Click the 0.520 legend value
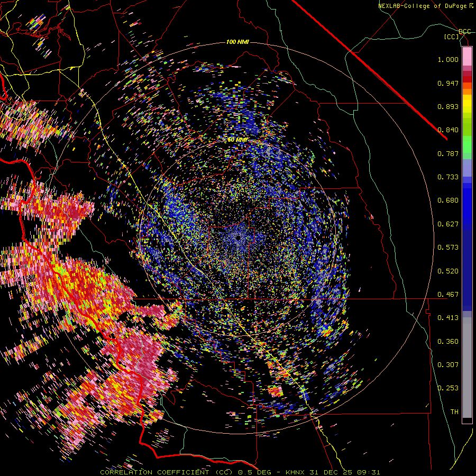The width and height of the screenshot is (476, 476). coord(448,271)
